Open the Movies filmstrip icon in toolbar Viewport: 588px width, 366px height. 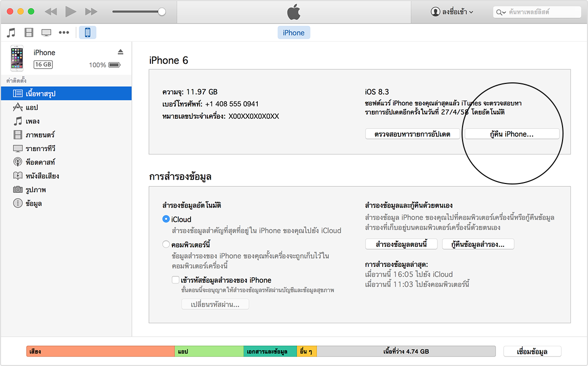click(x=29, y=33)
